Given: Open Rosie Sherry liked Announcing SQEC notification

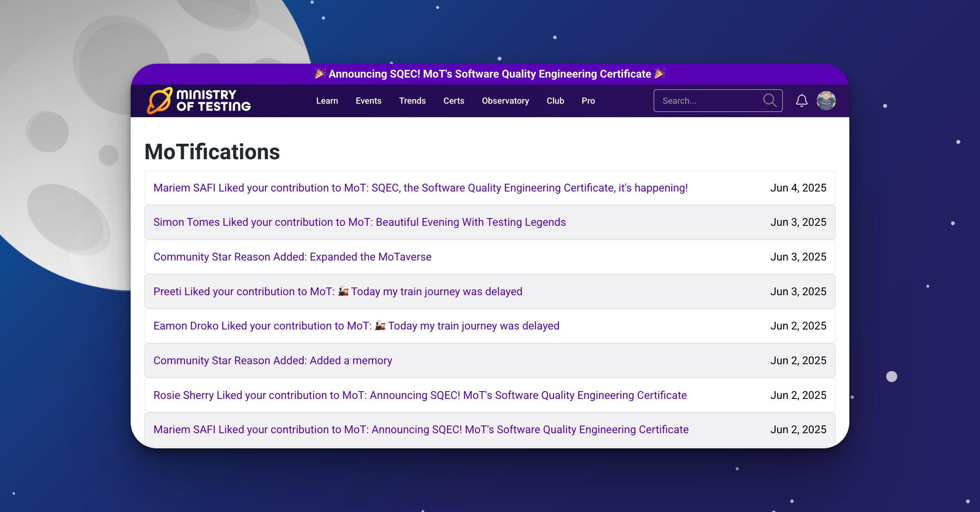Looking at the screenshot, I should tap(420, 395).
